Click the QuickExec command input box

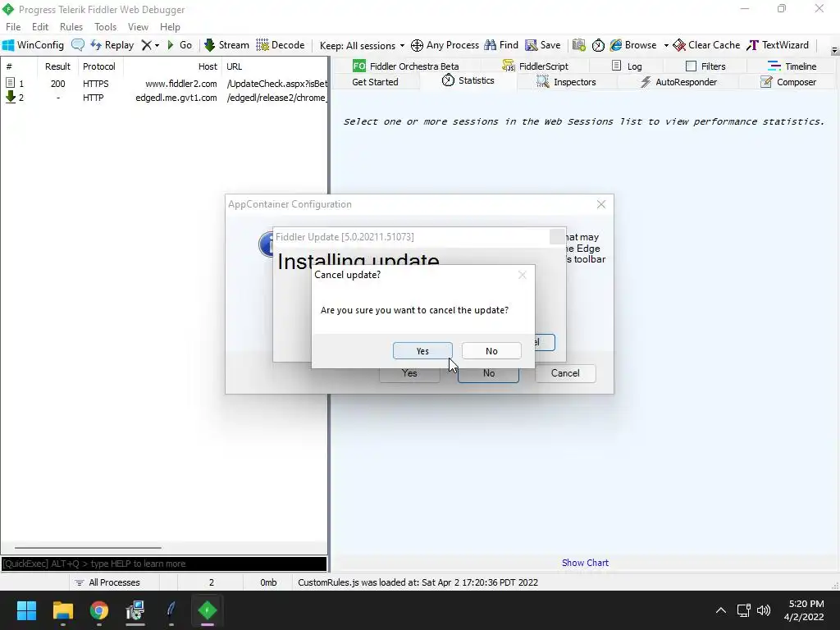tap(164, 564)
